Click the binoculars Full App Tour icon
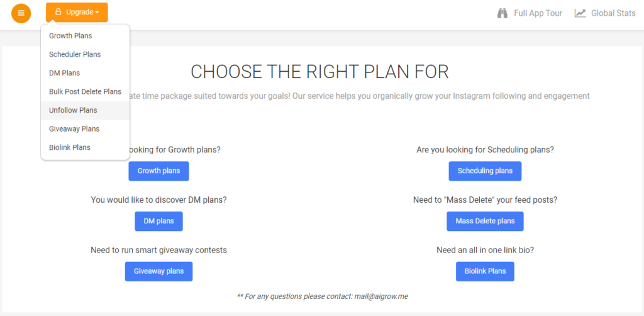Screen dimensions: 644x316 (x=502, y=13)
